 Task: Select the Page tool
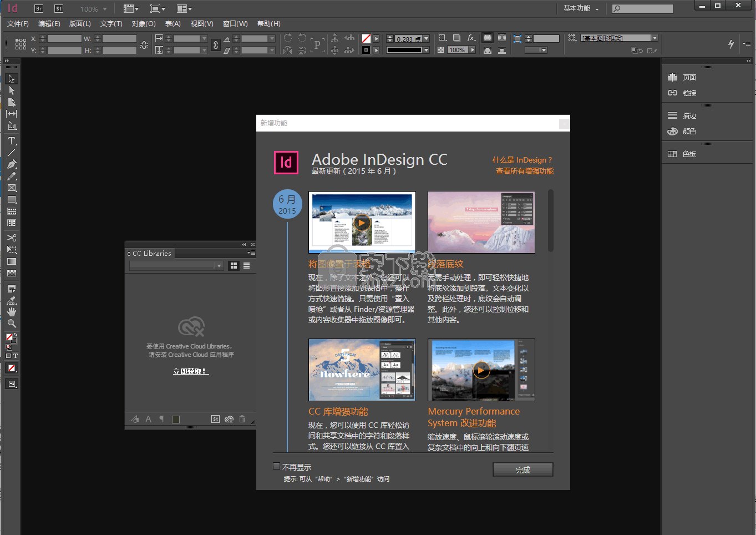click(x=12, y=102)
